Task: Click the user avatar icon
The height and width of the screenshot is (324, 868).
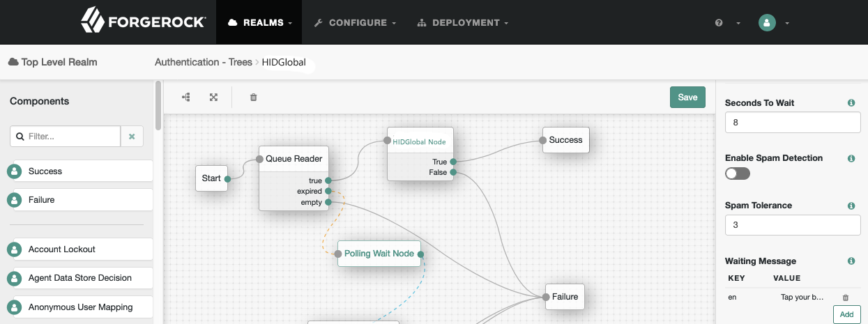Action: tap(767, 22)
